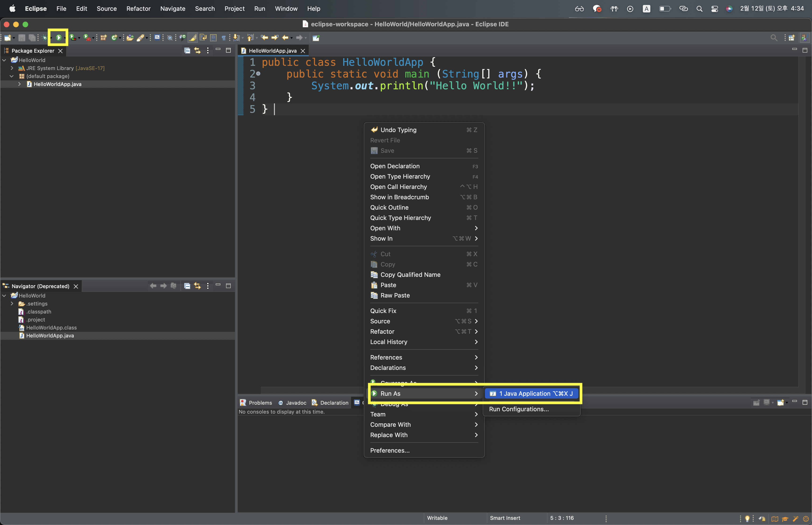The height and width of the screenshot is (525, 812).
Task: Toggle Word Wrap toolbar button
Action: [203, 38]
